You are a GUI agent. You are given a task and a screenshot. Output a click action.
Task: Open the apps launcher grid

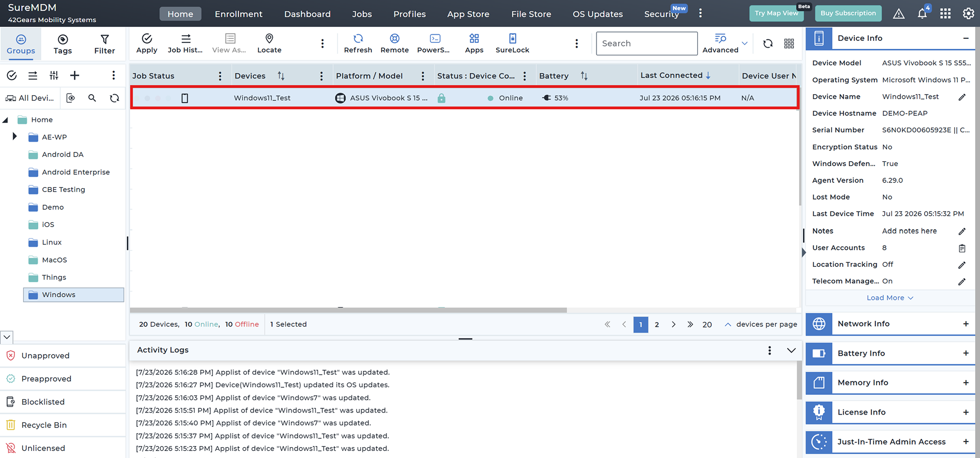(945, 13)
